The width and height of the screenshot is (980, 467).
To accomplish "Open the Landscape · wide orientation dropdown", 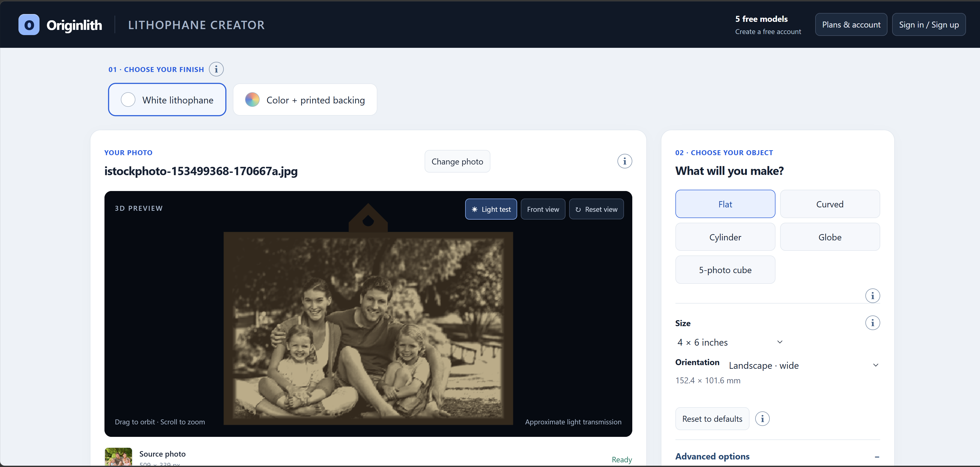I will (804, 365).
